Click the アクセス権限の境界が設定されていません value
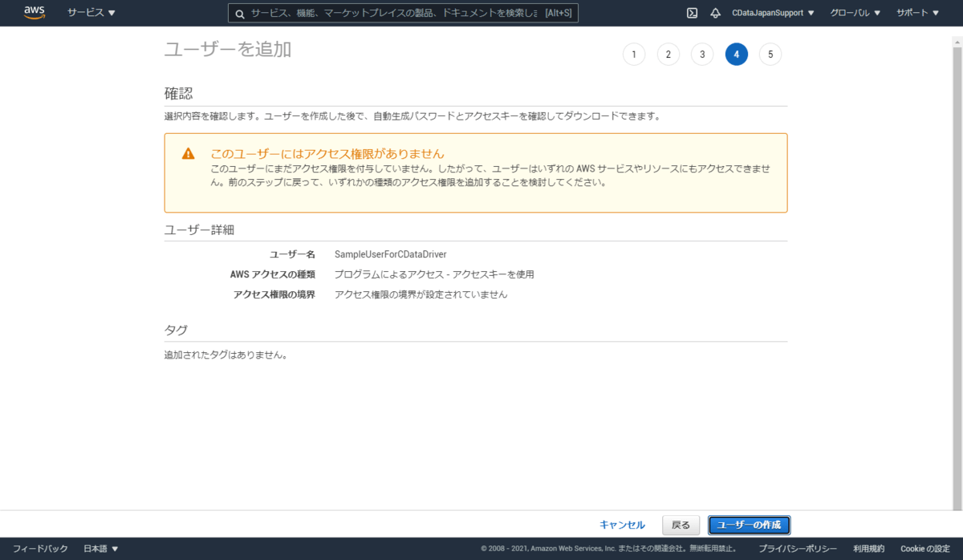This screenshot has width=963, height=560. (x=421, y=294)
